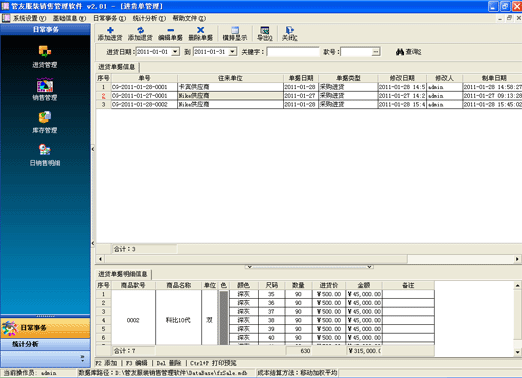Click the 关闭 toolbar icon
The image size is (522, 378).
289,34
